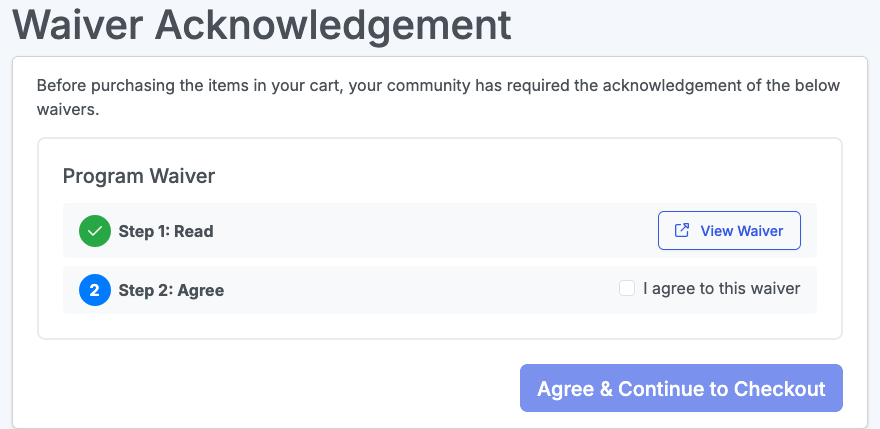Click the word "Acknowledgement" in the page title

(336, 22)
